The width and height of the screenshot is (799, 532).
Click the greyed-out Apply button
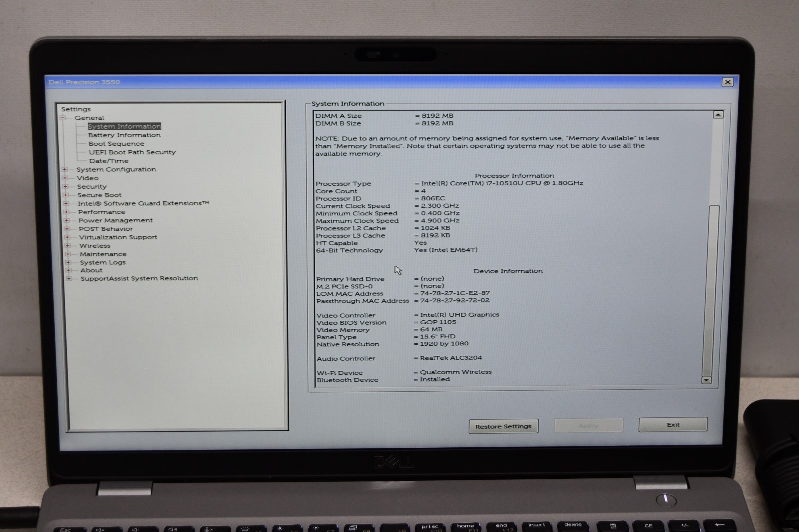click(x=588, y=426)
